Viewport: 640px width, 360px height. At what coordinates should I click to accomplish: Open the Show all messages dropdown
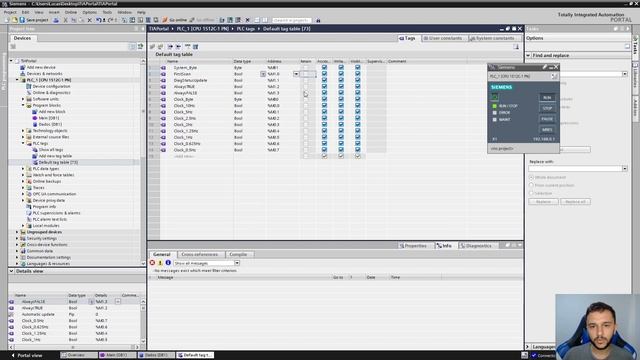[x=237, y=263]
